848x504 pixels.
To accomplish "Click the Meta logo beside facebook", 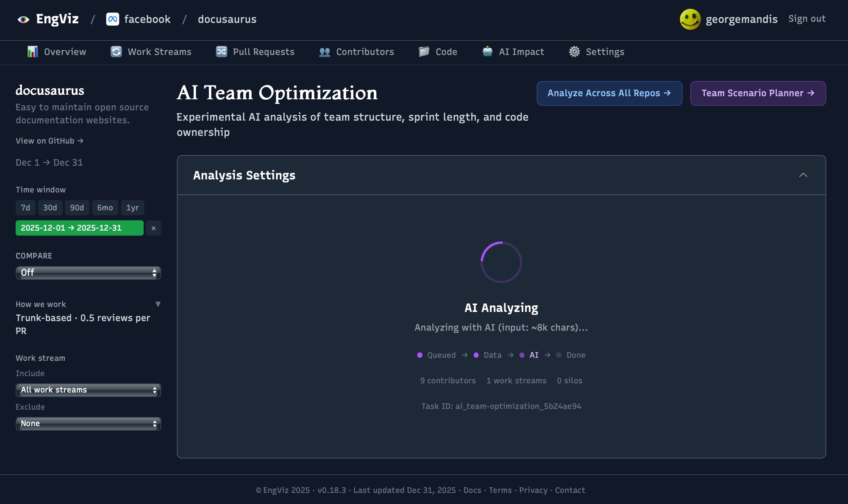I will click(113, 19).
